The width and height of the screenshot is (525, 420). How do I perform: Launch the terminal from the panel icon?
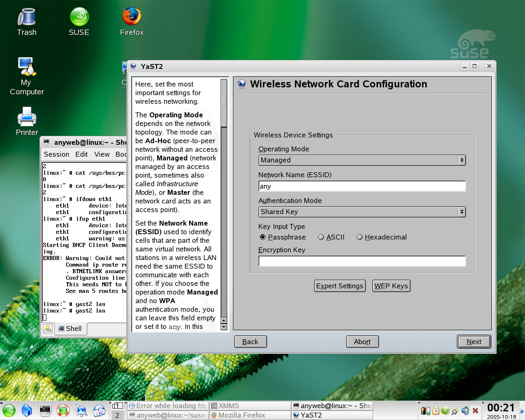coord(45,411)
